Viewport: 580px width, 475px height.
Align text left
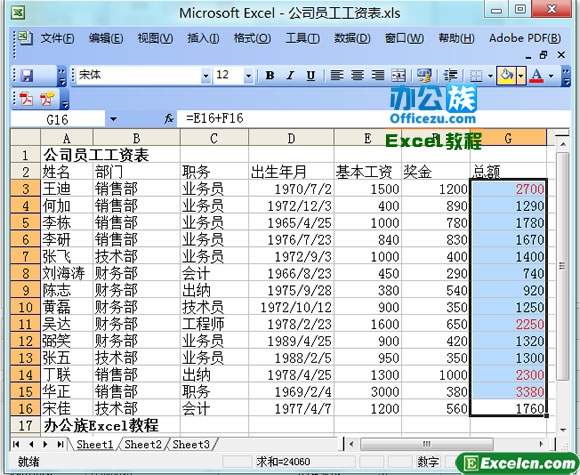tap(337, 75)
